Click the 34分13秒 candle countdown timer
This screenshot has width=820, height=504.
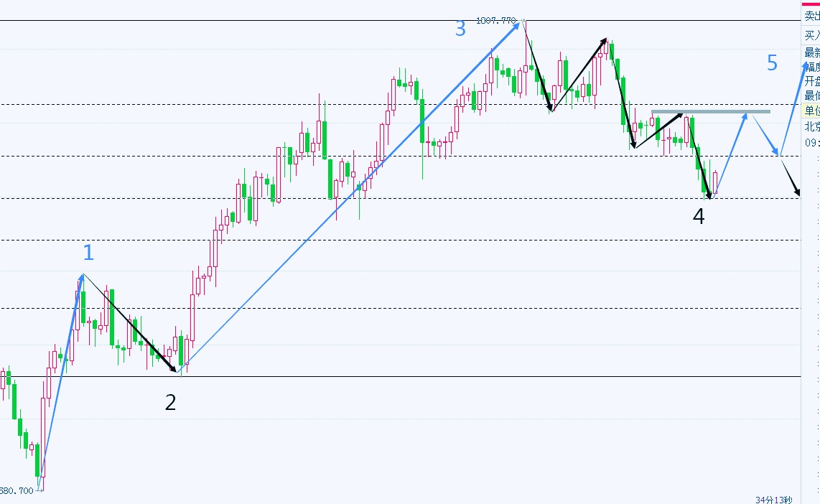pos(773,500)
